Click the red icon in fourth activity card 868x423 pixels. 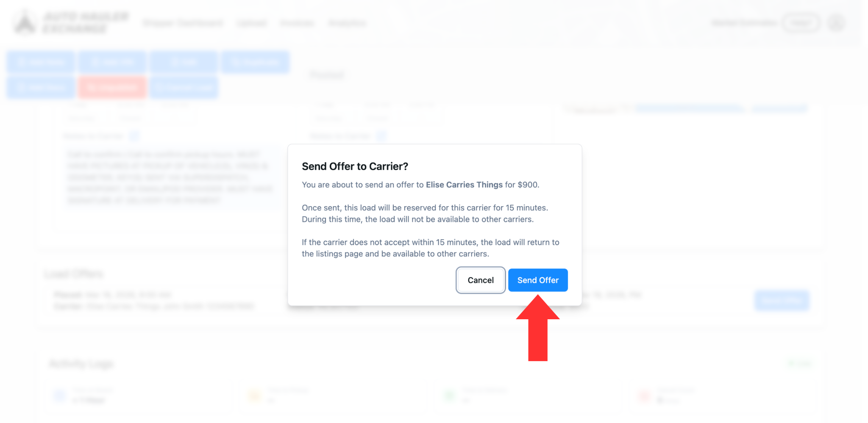click(644, 396)
